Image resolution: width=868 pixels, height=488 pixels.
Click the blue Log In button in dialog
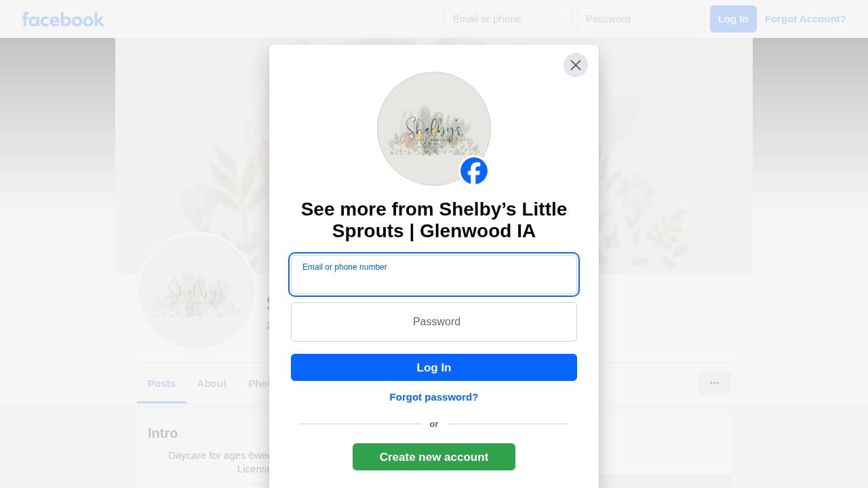(x=434, y=367)
